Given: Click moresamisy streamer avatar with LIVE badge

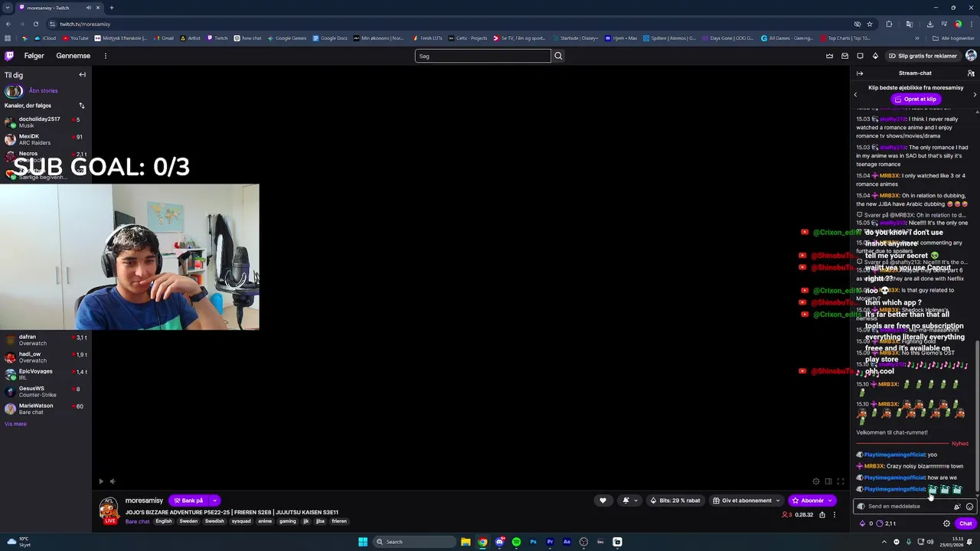Looking at the screenshot, I should point(109,510).
